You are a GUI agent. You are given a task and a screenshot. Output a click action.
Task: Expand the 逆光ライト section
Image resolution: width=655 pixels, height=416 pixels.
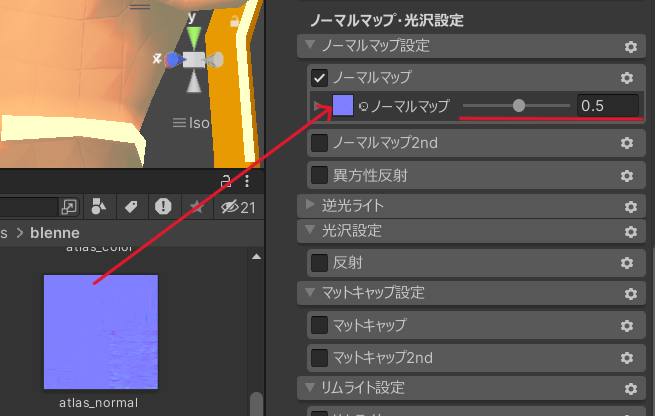click(310, 205)
